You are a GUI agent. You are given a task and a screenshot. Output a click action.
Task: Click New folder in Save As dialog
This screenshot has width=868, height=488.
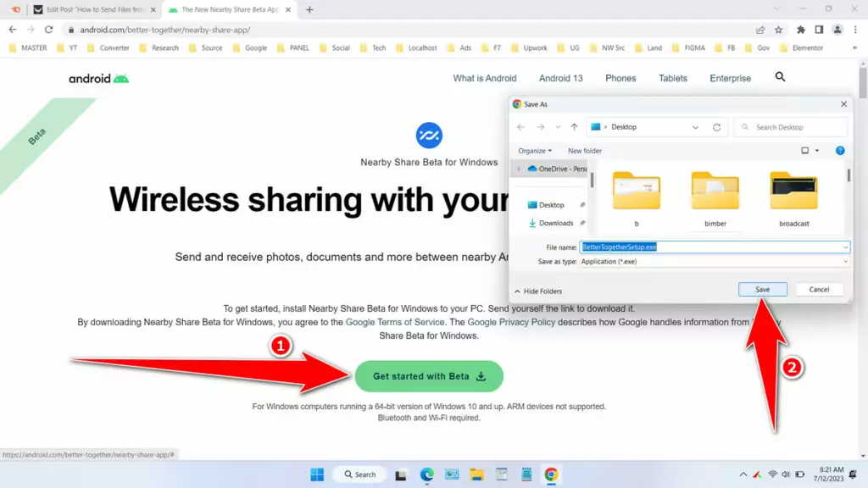coord(585,151)
